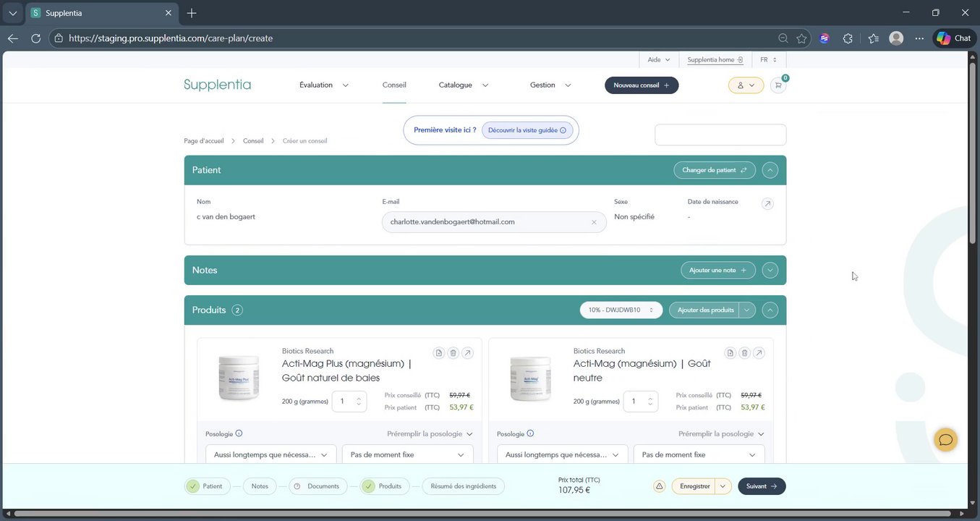This screenshot has height=521, width=980.
Task: Open document icon on Acti-Mag Plus card
Action: click(x=439, y=353)
